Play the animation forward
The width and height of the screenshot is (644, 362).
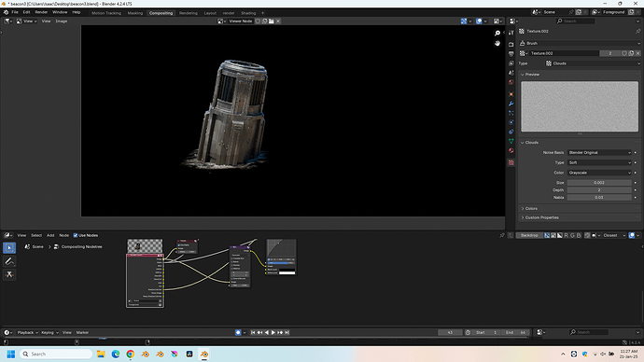[x=273, y=332]
